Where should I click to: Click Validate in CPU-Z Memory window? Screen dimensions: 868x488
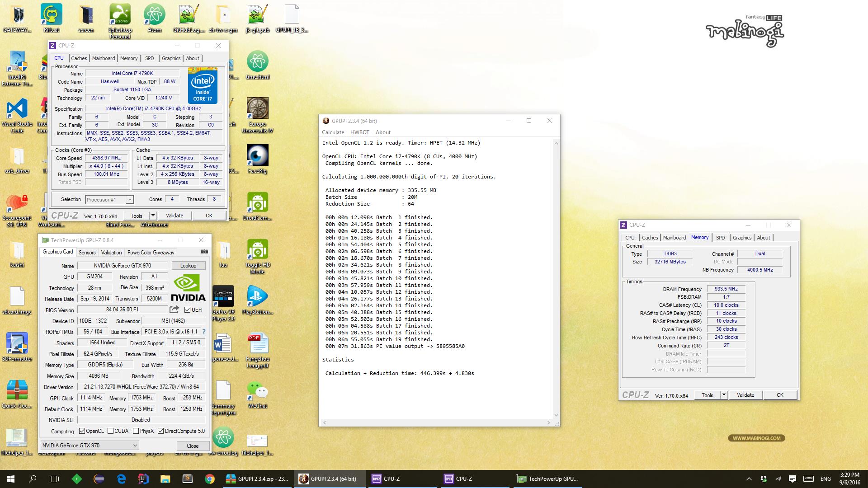point(745,395)
